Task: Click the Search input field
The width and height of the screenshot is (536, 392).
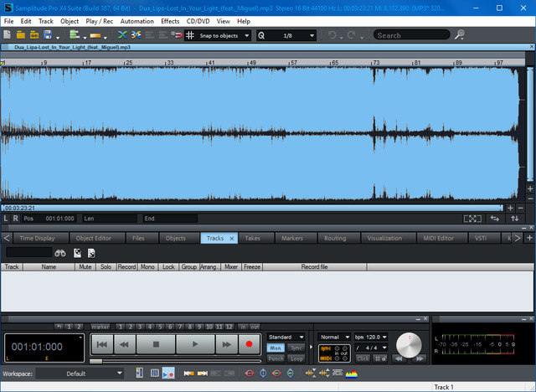Action: coord(412,35)
